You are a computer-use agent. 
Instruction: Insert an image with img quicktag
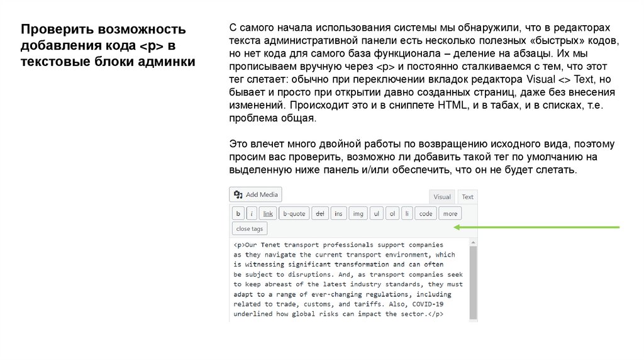(358, 214)
